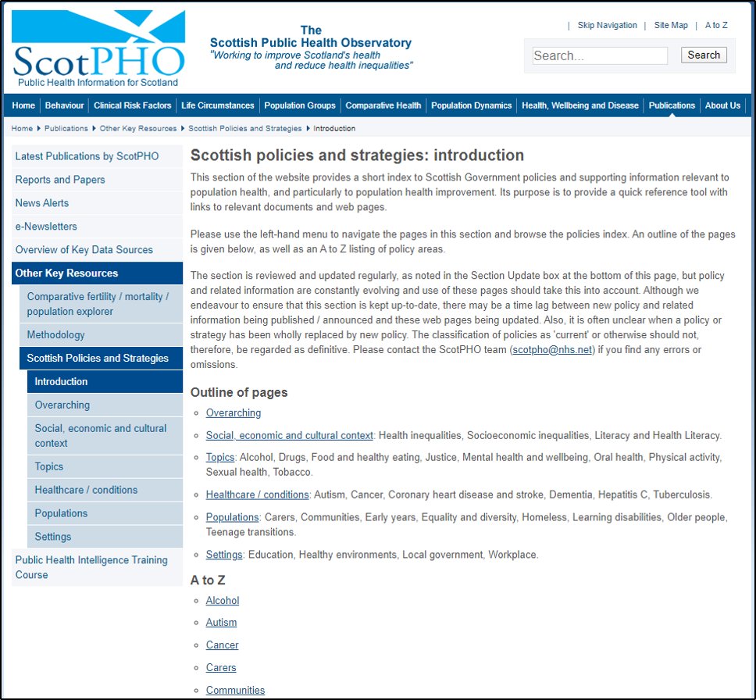The image size is (756, 700).
Task: Click Scottish Policies and Strategies breadcrumb
Action: pos(245,128)
